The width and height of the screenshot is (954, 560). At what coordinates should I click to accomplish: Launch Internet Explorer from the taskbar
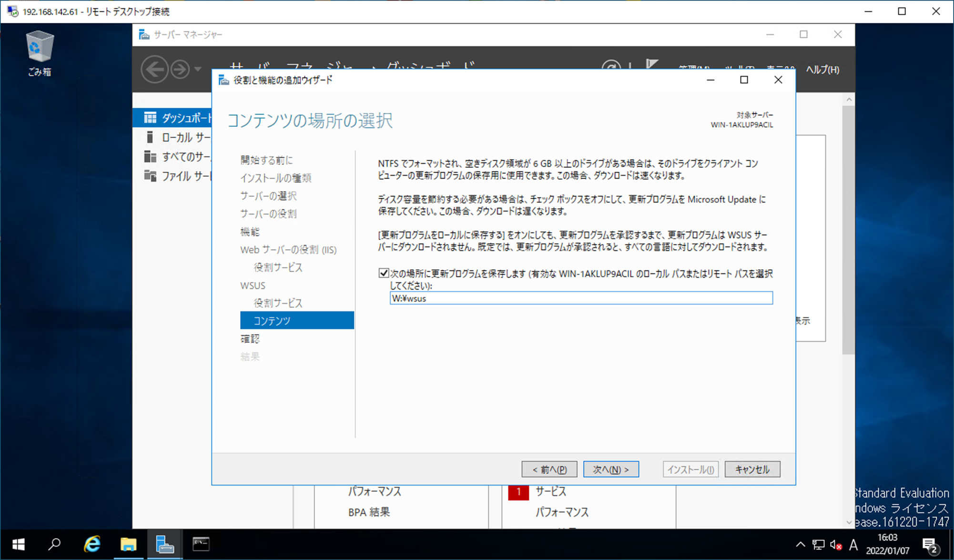pyautogui.click(x=92, y=544)
